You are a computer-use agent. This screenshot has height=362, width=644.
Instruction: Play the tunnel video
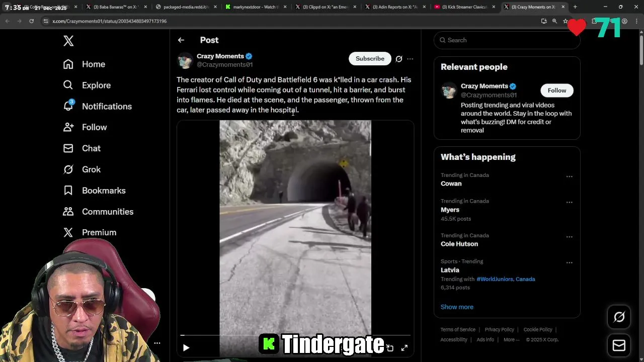coord(186,347)
